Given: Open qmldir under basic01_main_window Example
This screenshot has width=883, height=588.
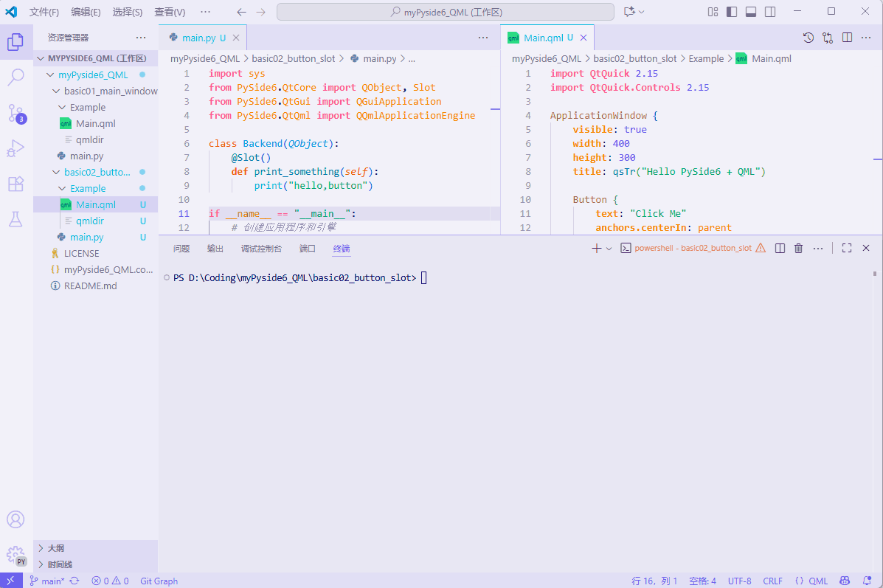Looking at the screenshot, I should 96,139.
